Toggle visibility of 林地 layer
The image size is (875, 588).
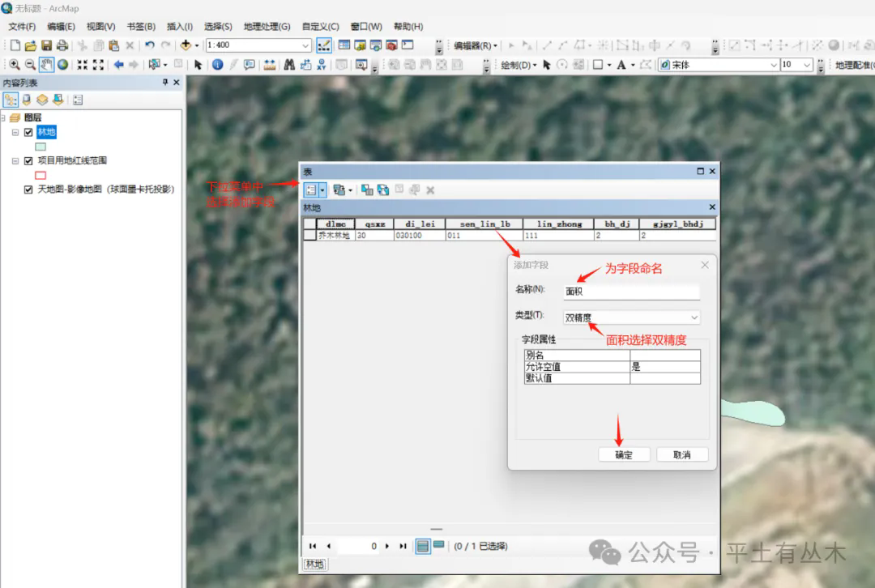tap(29, 132)
